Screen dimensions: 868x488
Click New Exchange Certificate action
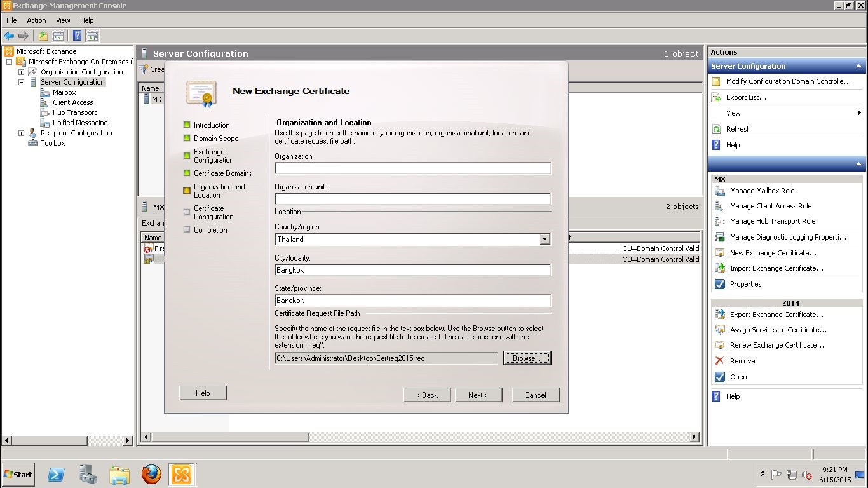point(773,253)
